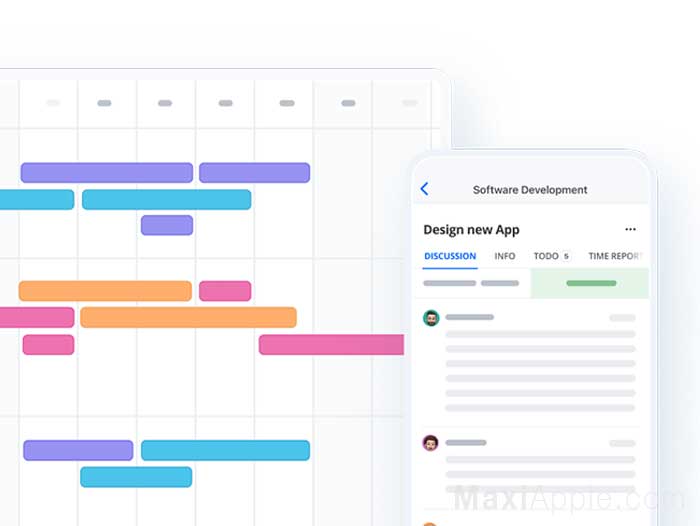Click the orange avatar at the phone's bottom edge
The width and height of the screenshot is (700, 526).
click(x=429, y=524)
